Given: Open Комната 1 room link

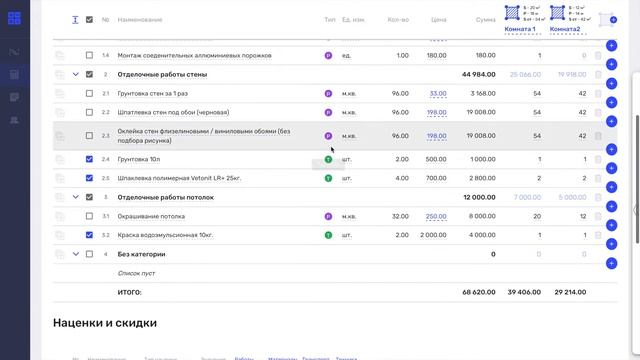Looking at the screenshot, I should (520, 29).
